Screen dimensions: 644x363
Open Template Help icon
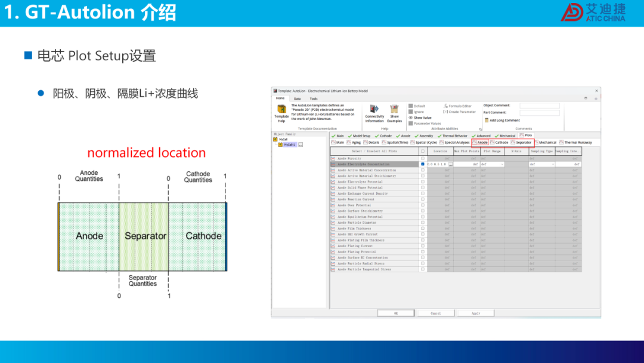pos(281,109)
